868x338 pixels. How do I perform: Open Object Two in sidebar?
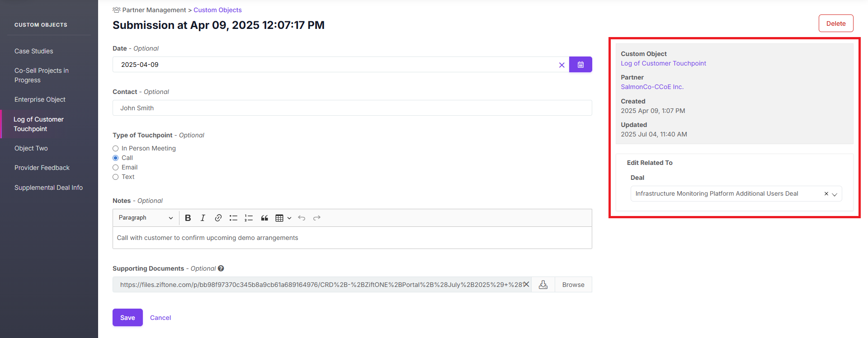tap(31, 148)
